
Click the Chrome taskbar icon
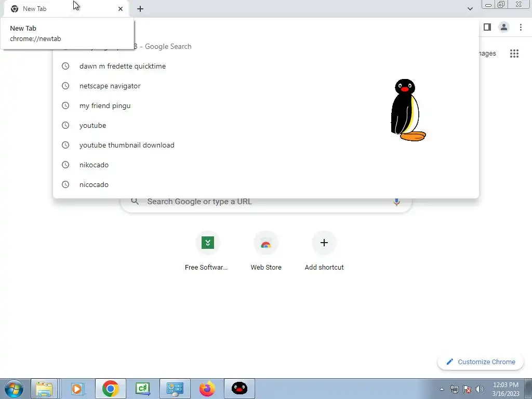click(x=110, y=389)
